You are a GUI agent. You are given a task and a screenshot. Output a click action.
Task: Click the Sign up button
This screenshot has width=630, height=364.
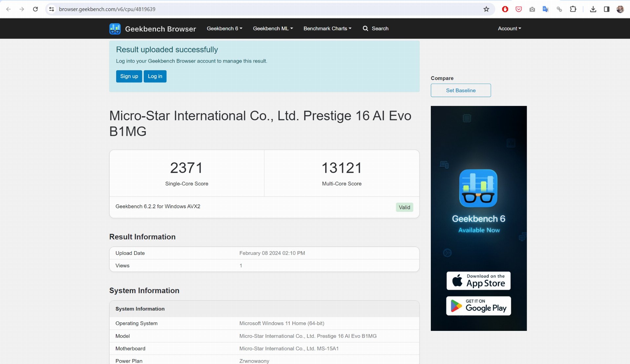tap(129, 76)
